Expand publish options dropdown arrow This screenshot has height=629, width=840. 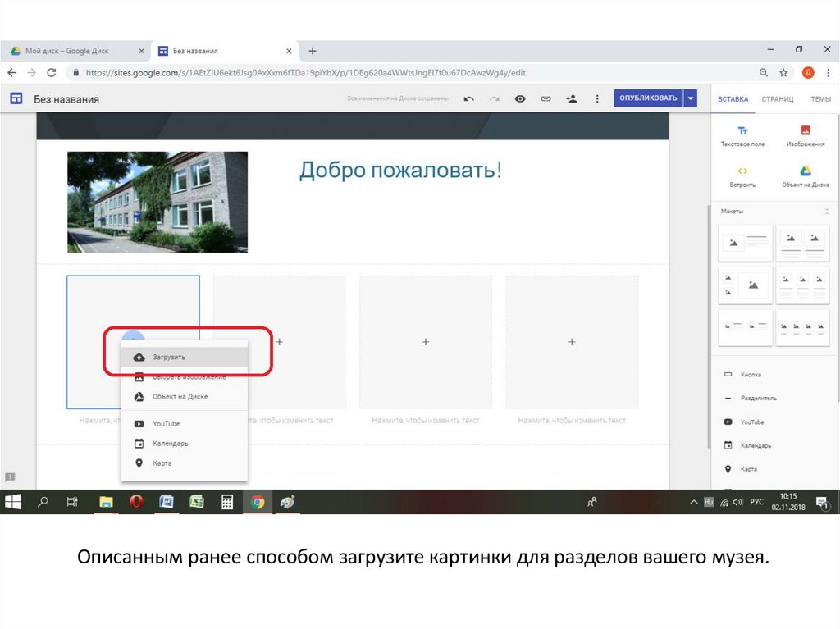[x=691, y=98]
